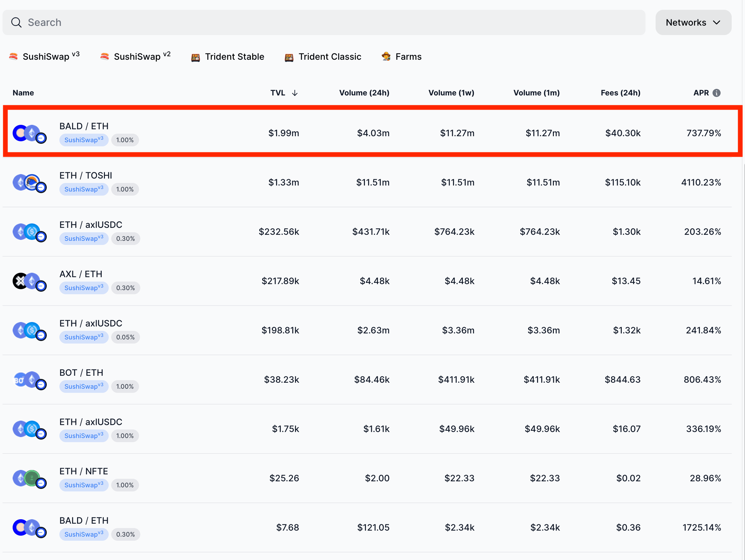
Task: Click the $121.05 24h volume value
Action: pyautogui.click(x=373, y=528)
